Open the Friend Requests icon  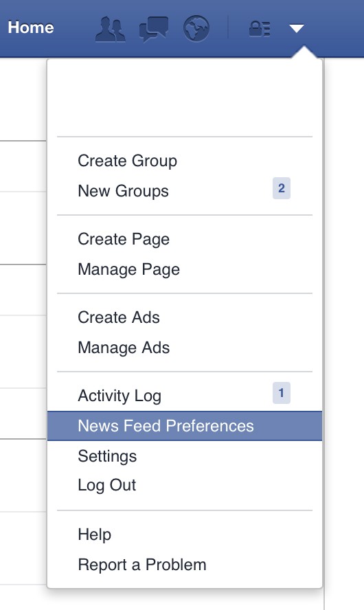[x=111, y=29]
